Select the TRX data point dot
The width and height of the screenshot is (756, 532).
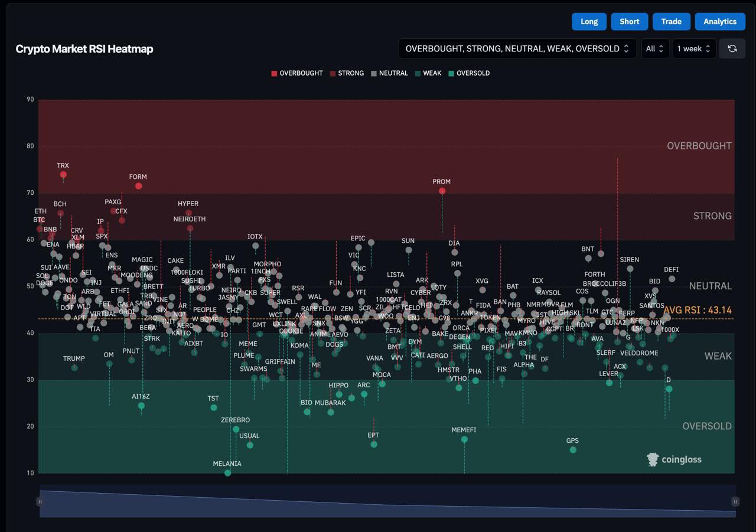(x=63, y=175)
